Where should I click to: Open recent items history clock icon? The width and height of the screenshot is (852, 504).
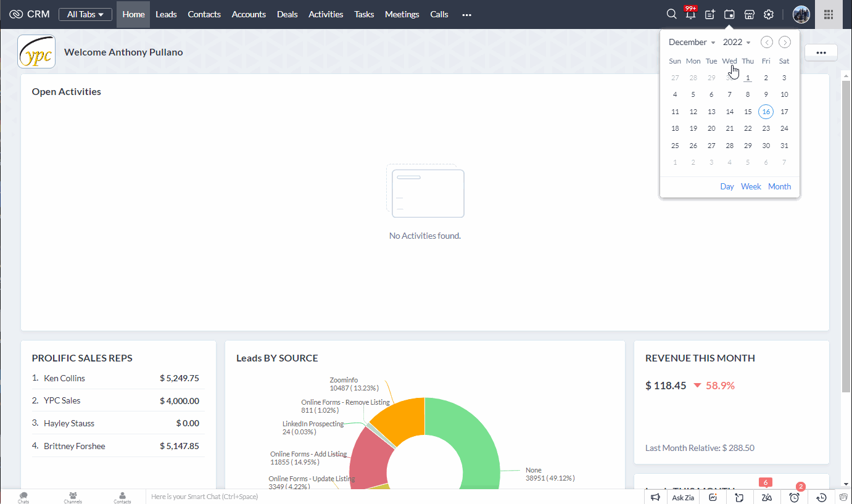pyautogui.click(x=821, y=497)
